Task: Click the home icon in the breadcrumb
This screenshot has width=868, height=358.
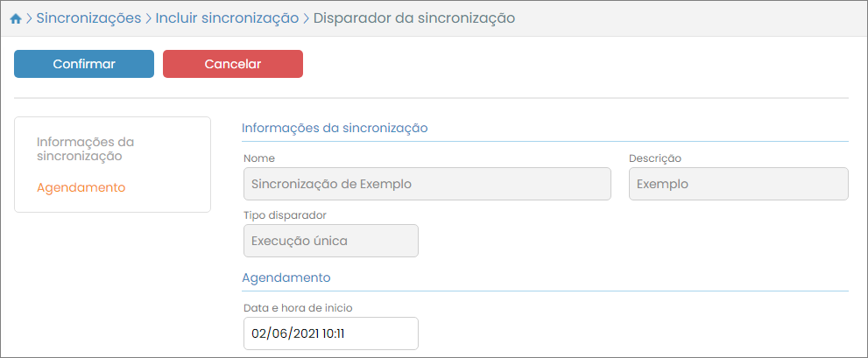Action: (15, 18)
